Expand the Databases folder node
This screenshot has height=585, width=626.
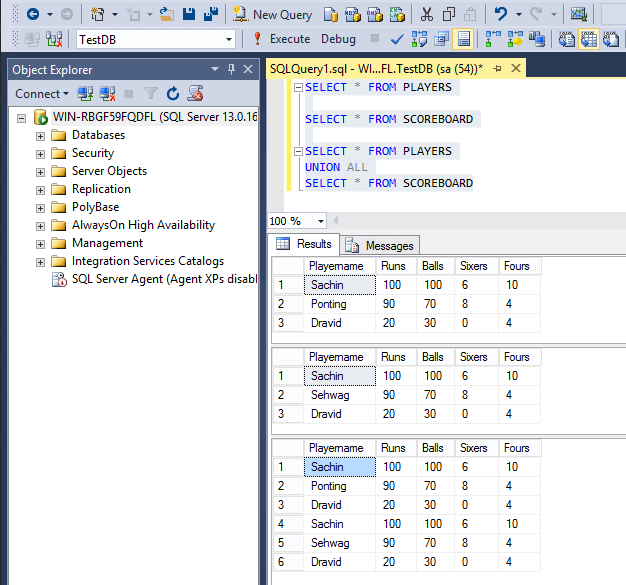coord(40,136)
